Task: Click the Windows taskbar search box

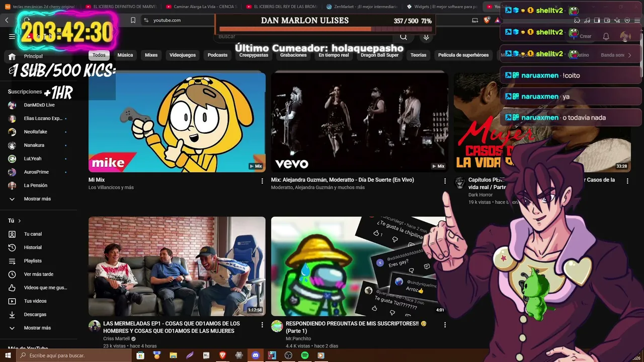Action: [74, 355]
